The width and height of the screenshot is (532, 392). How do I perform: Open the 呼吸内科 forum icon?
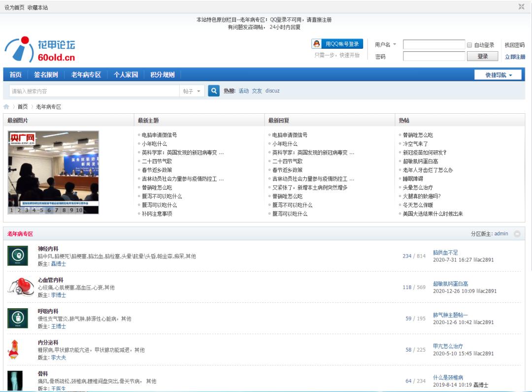click(x=18, y=318)
